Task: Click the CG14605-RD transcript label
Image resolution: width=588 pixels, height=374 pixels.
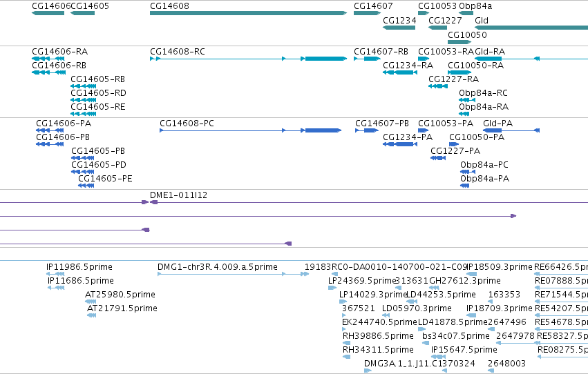Action: click(x=98, y=93)
